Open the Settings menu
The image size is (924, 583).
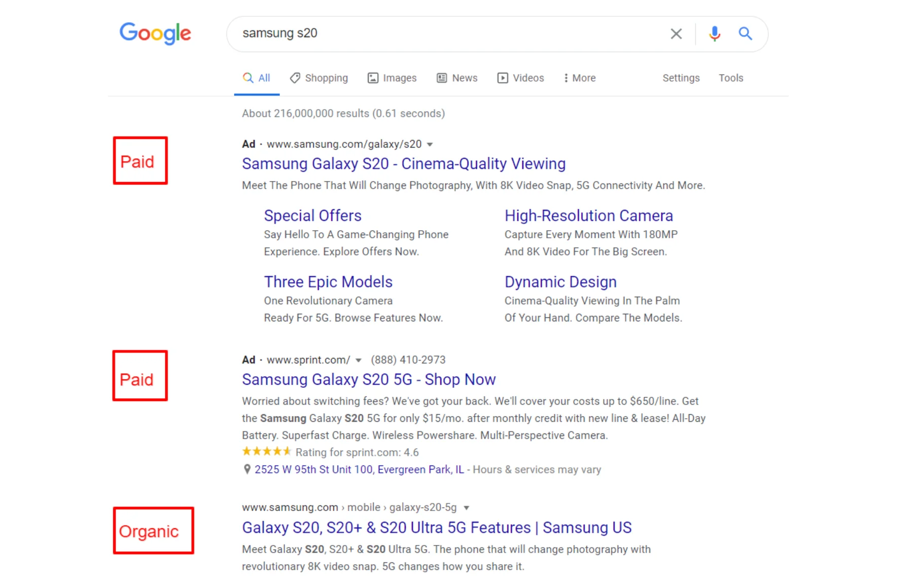tap(681, 78)
